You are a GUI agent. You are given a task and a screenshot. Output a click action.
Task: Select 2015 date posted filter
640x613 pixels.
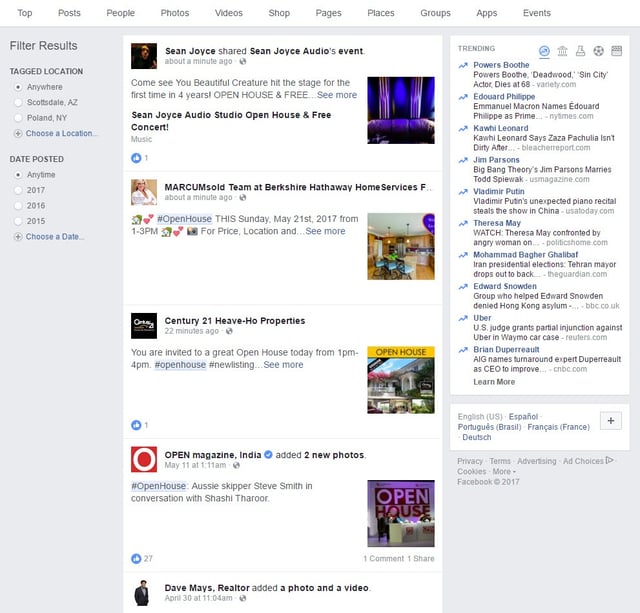(18, 221)
